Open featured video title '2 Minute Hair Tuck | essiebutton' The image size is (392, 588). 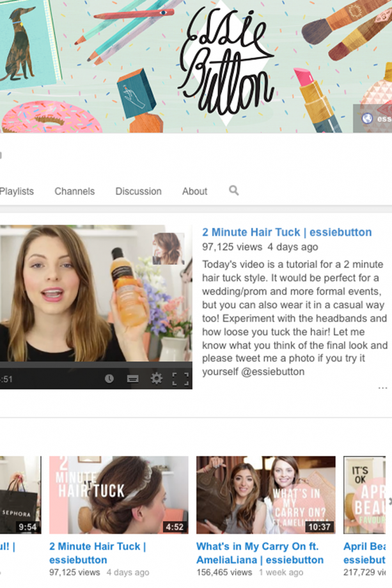(x=287, y=232)
